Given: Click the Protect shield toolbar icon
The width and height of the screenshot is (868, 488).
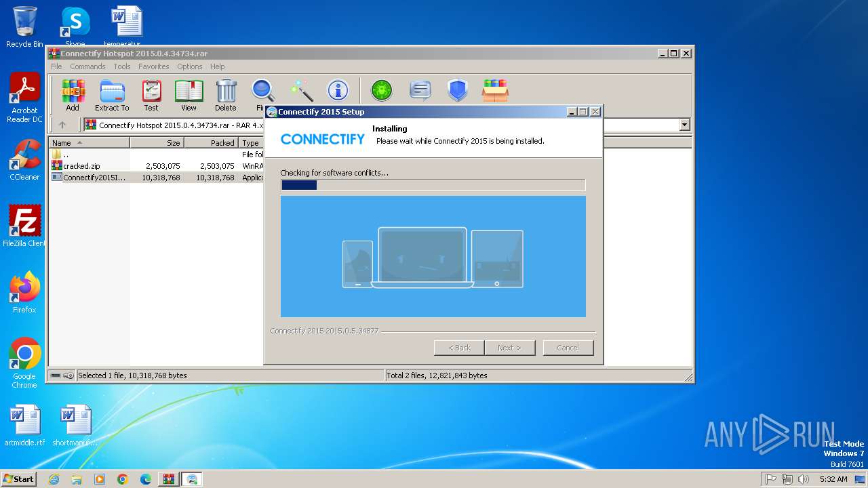Looking at the screenshot, I should [x=458, y=90].
